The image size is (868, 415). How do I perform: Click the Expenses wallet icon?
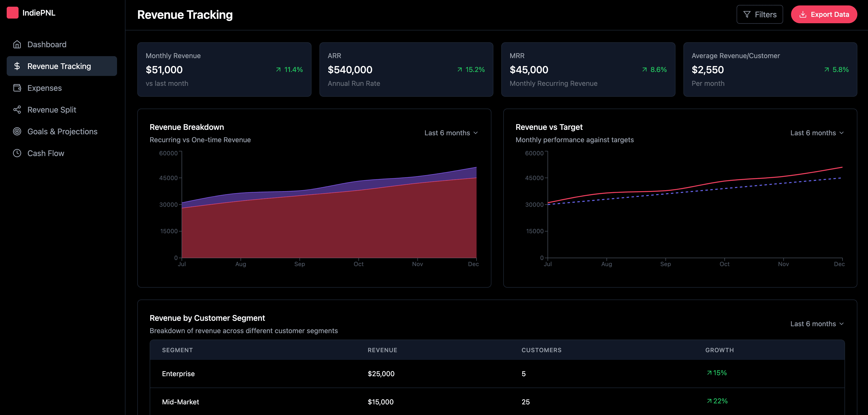point(17,88)
